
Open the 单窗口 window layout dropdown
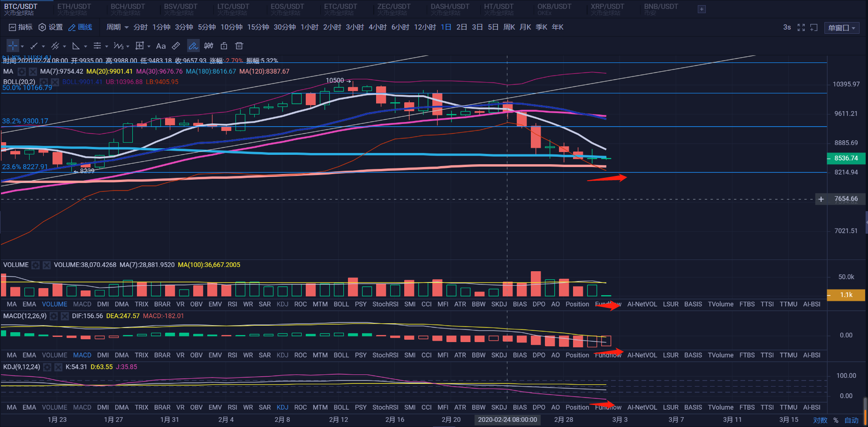pos(842,28)
